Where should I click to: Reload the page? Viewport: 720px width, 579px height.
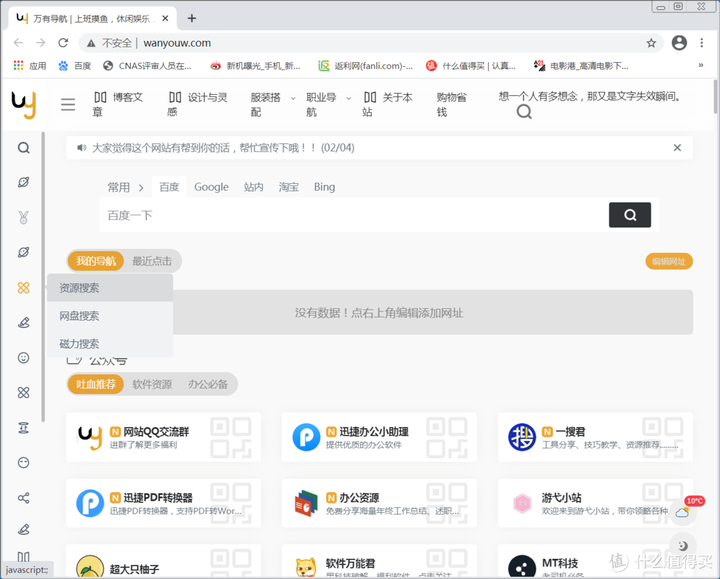point(63,43)
